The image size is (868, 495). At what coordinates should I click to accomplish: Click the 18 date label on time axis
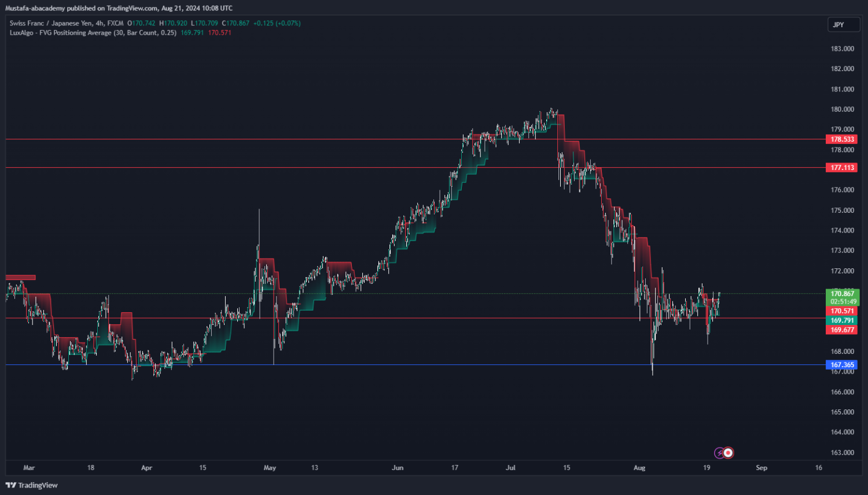pyautogui.click(x=91, y=468)
